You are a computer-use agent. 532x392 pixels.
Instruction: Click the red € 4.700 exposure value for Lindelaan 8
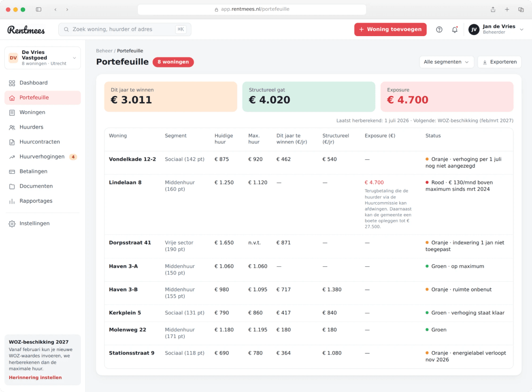(x=374, y=183)
